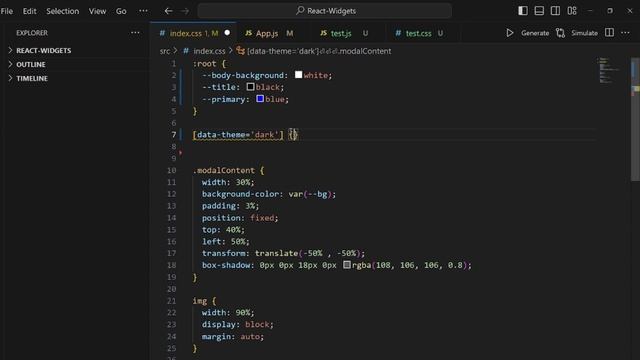The image size is (640, 360).
Task: Click the EXPLORER panel title
Action: (x=32, y=33)
